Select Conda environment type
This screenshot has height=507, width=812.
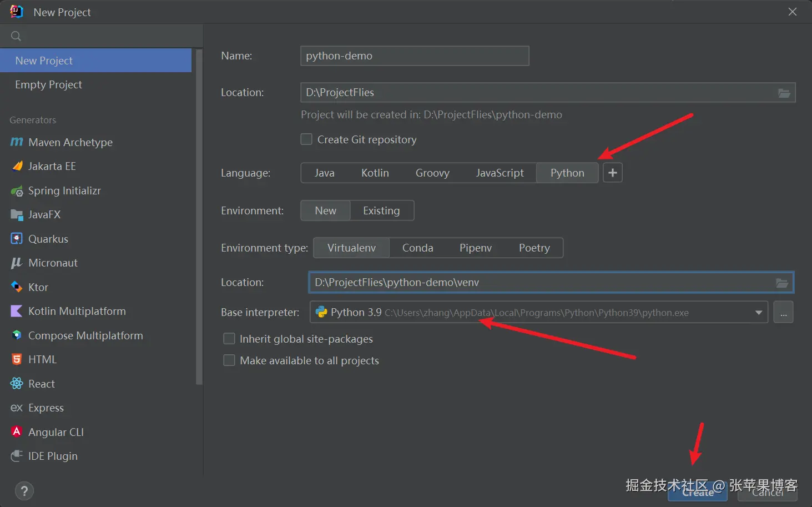click(x=418, y=248)
